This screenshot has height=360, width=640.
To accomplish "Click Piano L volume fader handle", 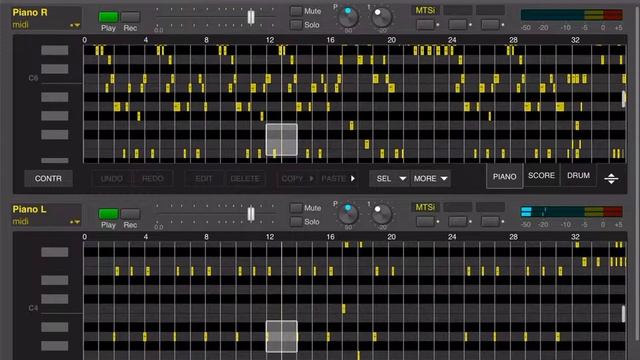I will coord(251,213).
